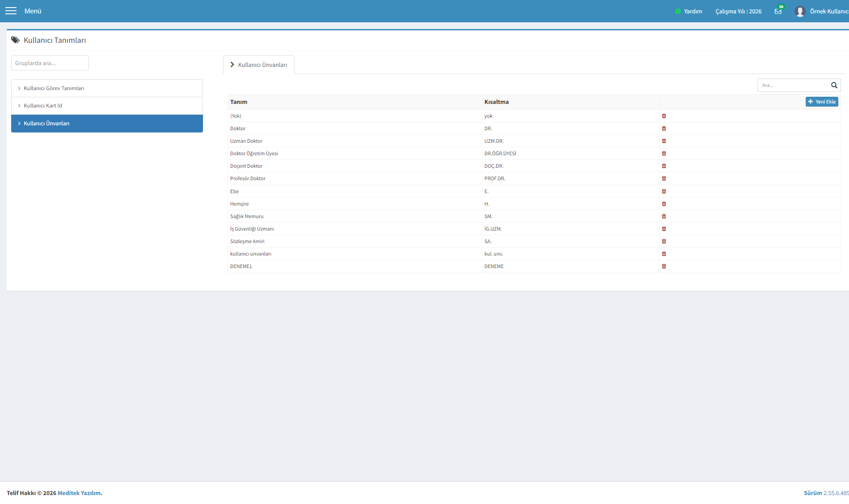Click the user avatar icon
This screenshot has width=849, height=504.
tap(800, 11)
